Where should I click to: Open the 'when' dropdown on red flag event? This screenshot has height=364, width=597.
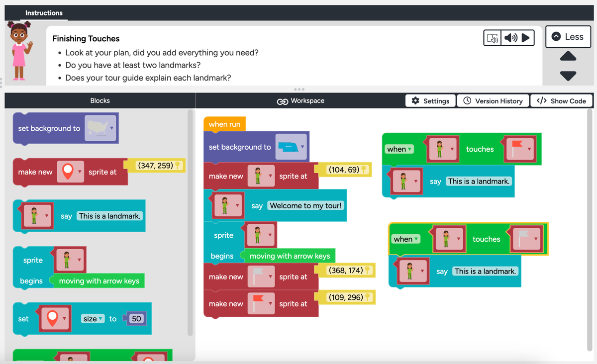[399, 149]
